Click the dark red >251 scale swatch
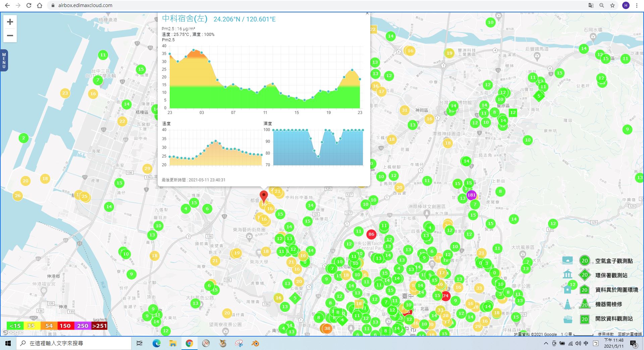This screenshot has width=644, height=350. [99, 326]
